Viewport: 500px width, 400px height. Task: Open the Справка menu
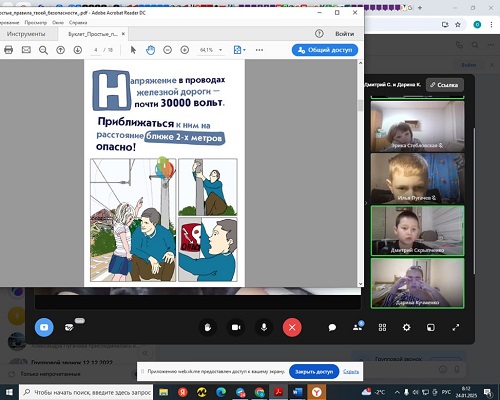[78, 23]
